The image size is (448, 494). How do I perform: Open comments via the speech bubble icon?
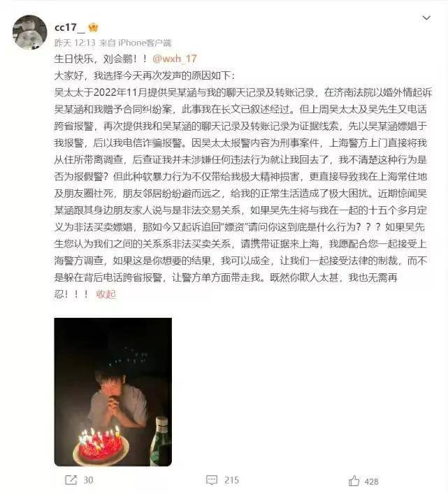click(x=212, y=480)
